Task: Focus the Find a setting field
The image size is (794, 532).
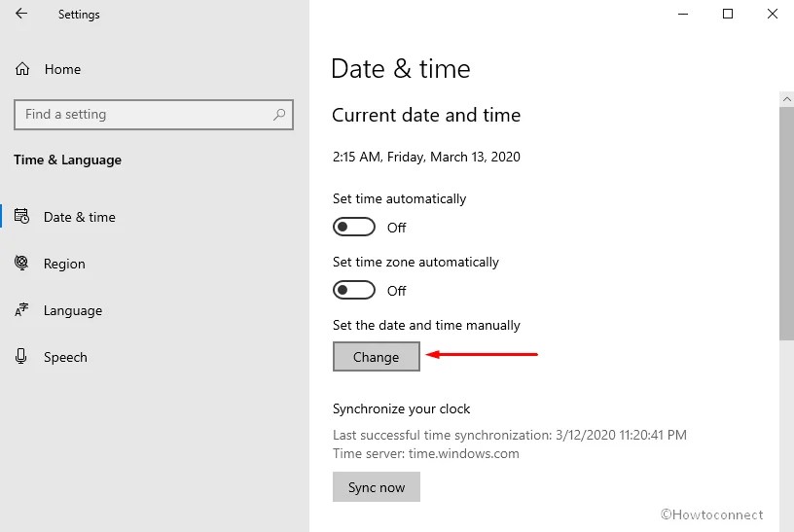Action: click(154, 115)
